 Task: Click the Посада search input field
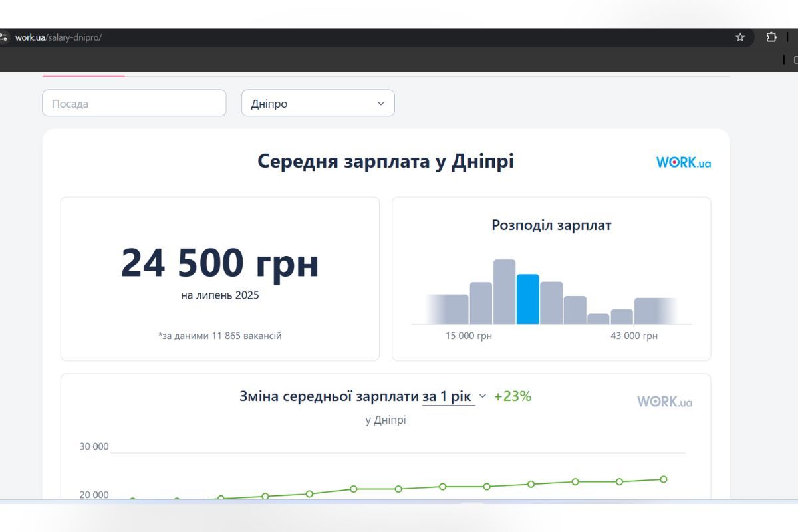[133, 103]
